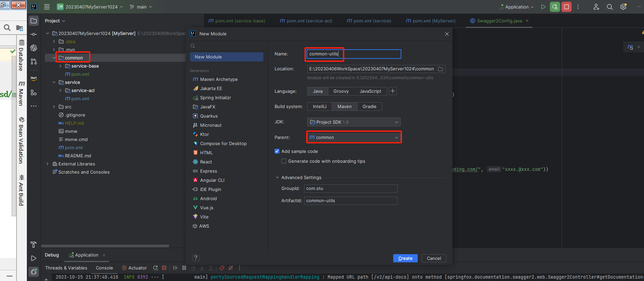Open IDE settings gear icon
This screenshot has height=281, width=644.
(623, 7)
